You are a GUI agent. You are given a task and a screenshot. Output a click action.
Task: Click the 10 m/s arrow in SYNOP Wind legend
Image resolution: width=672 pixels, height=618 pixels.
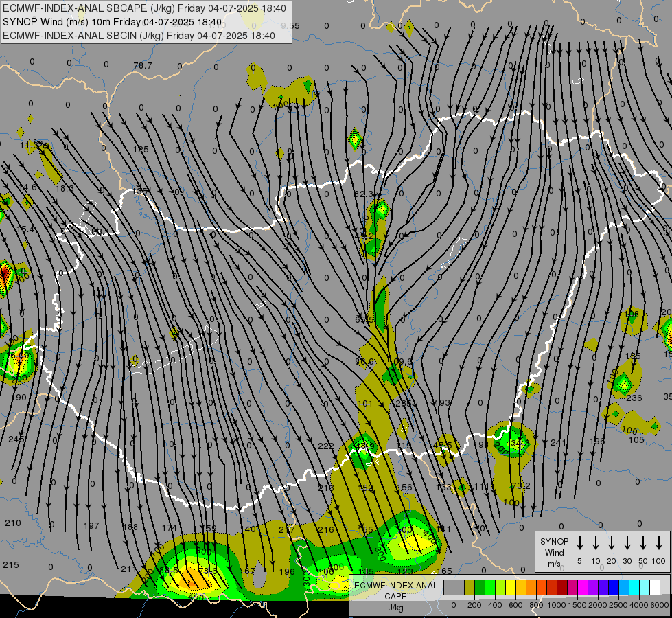[595, 543]
